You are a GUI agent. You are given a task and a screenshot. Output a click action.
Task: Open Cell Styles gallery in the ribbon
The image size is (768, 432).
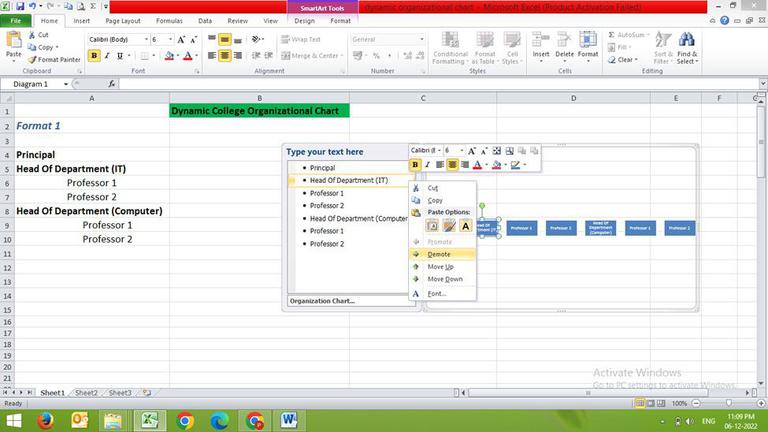coord(512,48)
